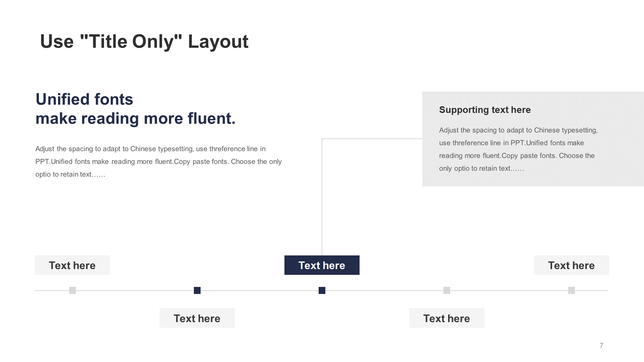Select the 'Unified fonts' heading text

(85, 99)
